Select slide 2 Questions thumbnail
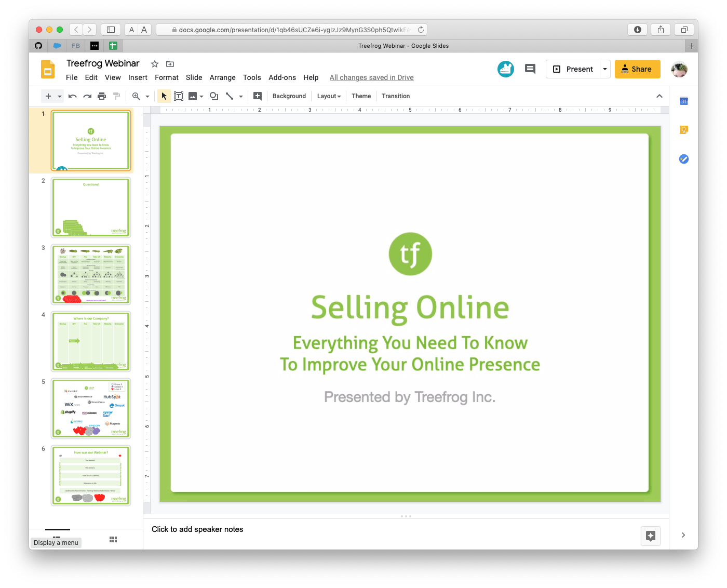727x588 pixels. pos(91,208)
